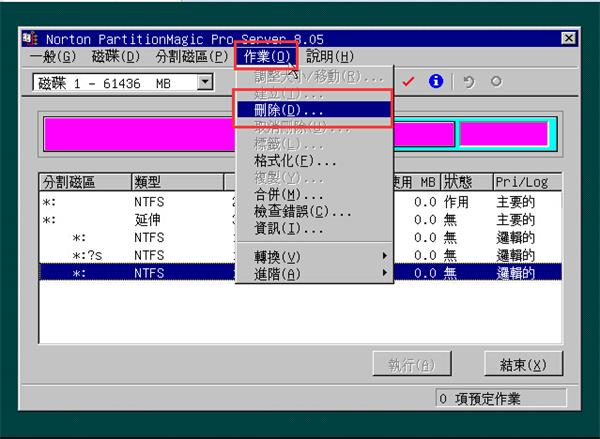Select the 延伸 extended partition row
Image resolution: width=600 pixels, height=439 pixels.
[300, 220]
